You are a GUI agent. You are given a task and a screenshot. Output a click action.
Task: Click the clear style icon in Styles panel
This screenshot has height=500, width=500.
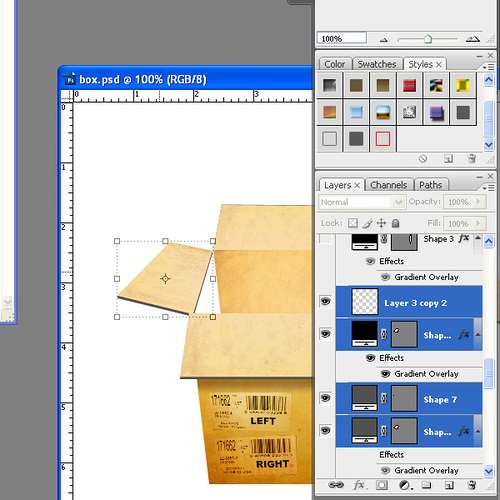[x=423, y=159]
